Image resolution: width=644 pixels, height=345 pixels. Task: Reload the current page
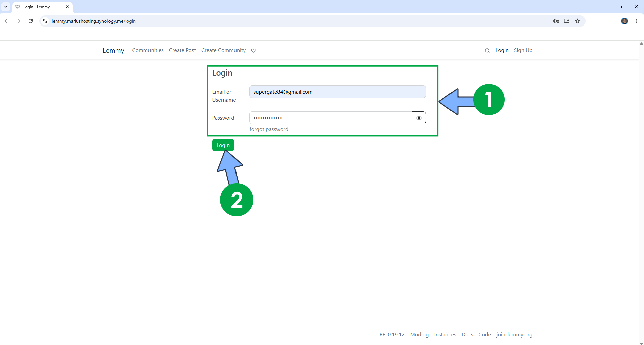point(31,21)
